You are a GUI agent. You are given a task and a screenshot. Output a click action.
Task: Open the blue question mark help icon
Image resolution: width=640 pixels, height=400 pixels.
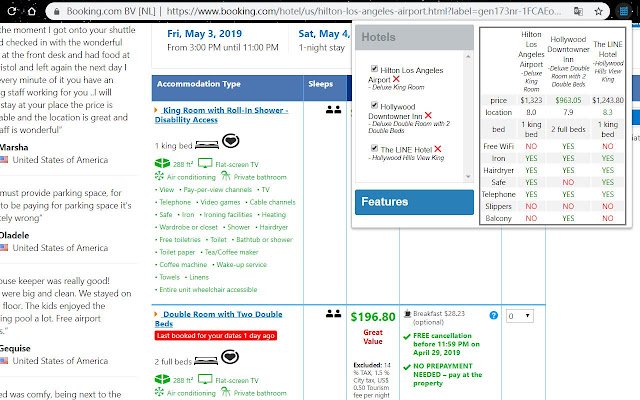pyautogui.click(x=493, y=315)
